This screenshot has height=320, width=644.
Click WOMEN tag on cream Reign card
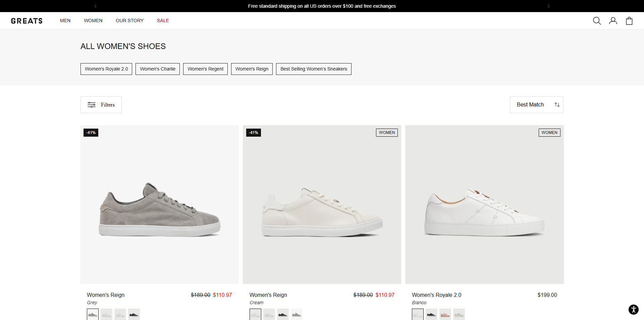[x=387, y=133]
